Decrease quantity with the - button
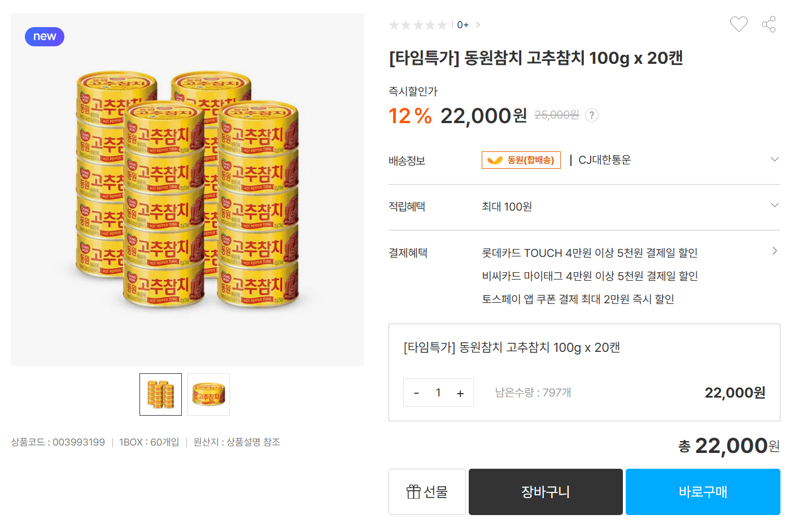The height and width of the screenshot is (532, 807). 416,392
